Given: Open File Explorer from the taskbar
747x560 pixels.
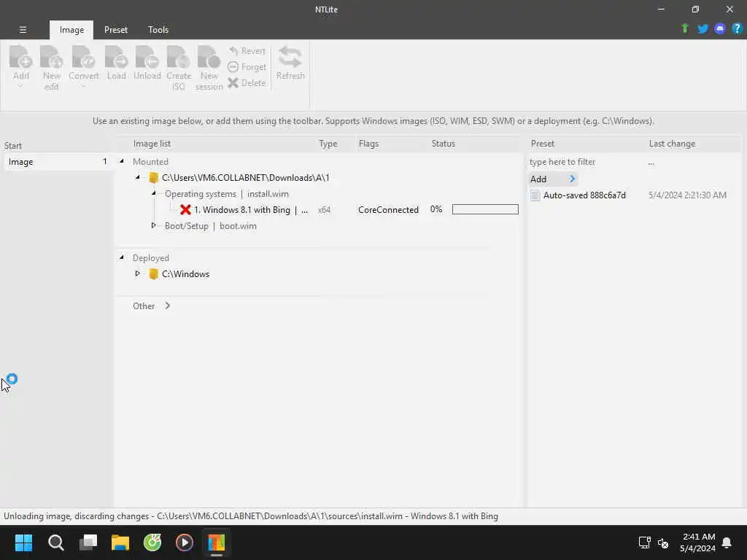Looking at the screenshot, I should click(x=120, y=542).
